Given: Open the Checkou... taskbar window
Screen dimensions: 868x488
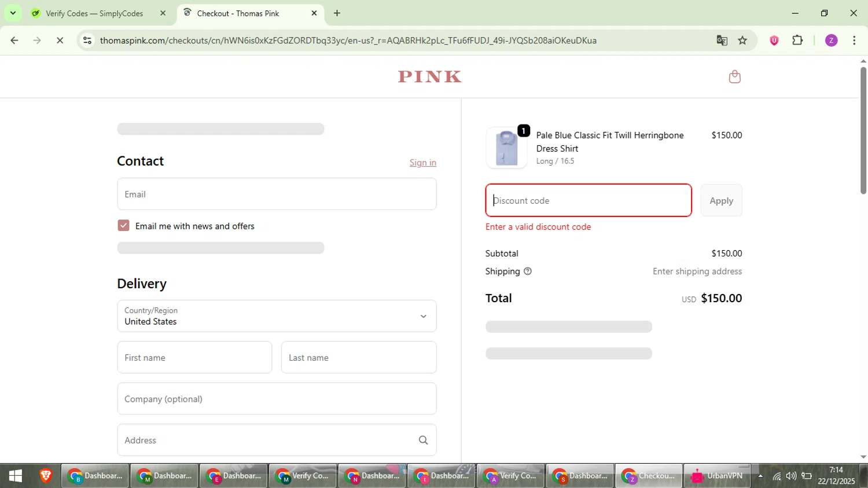Looking at the screenshot, I should click(x=648, y=476).
